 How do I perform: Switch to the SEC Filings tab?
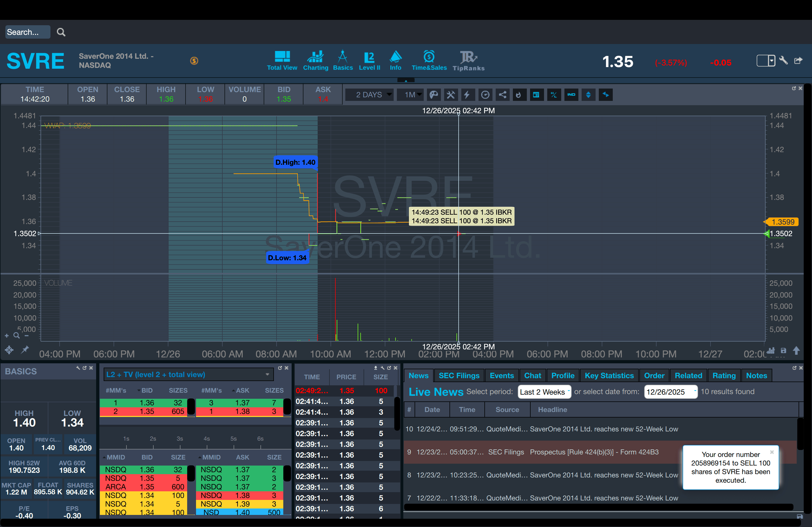[459, 376]
